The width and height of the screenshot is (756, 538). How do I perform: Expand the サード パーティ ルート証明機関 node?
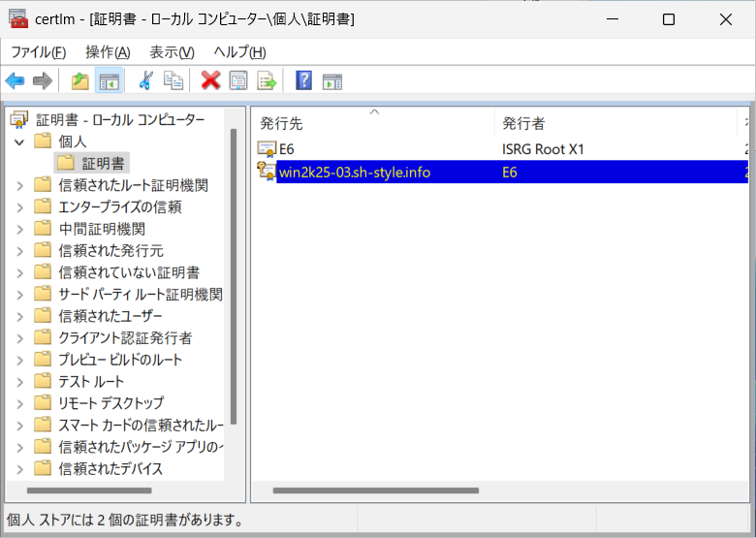(19, 295)
